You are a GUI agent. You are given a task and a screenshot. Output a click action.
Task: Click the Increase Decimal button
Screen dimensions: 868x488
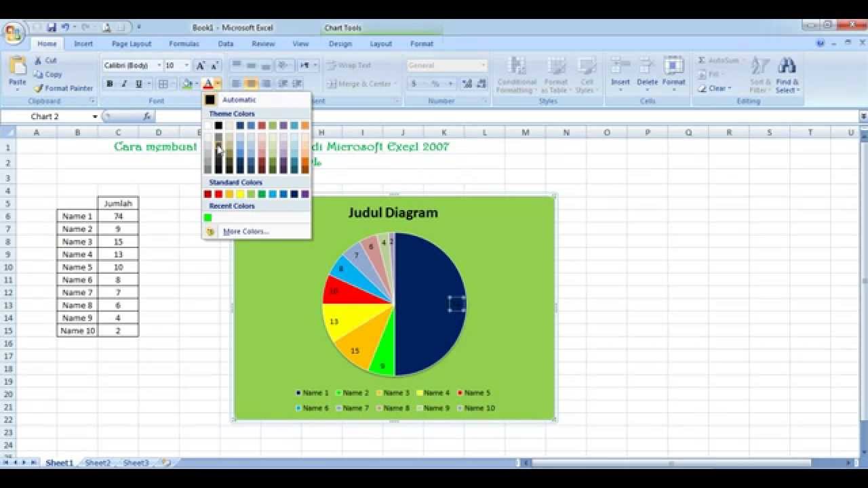(467, 84)
